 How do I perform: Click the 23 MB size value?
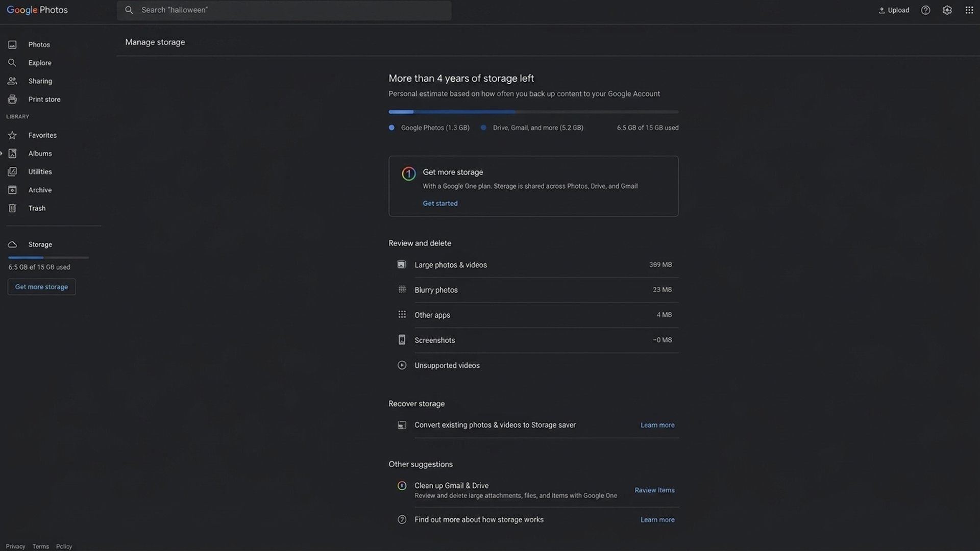(x=662, y=290)
